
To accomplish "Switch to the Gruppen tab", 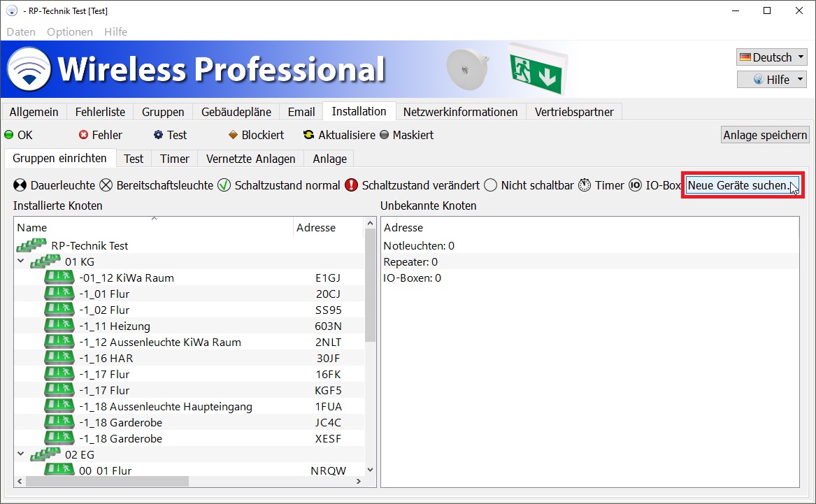I will (x=163, y=112).
